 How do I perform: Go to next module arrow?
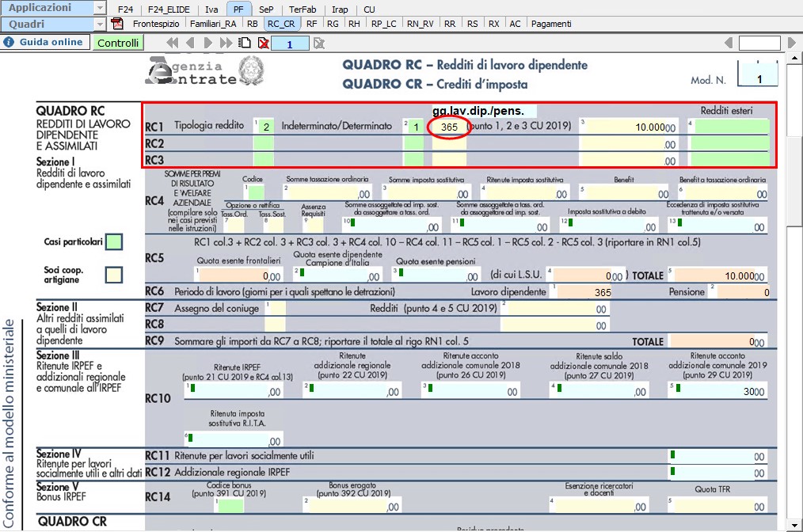(209, 43)
